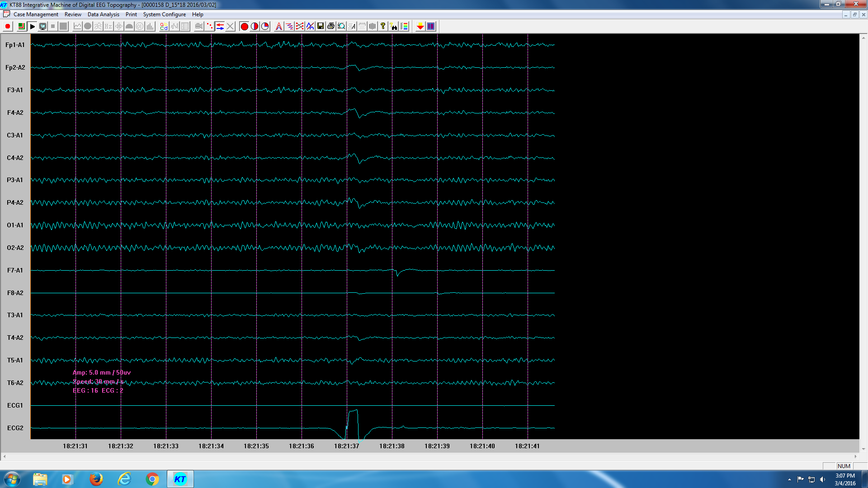Image resolution: width=868 pixels, height=488 pixels.
Task: Open the Case Management menu
Action: click(36, 14)
